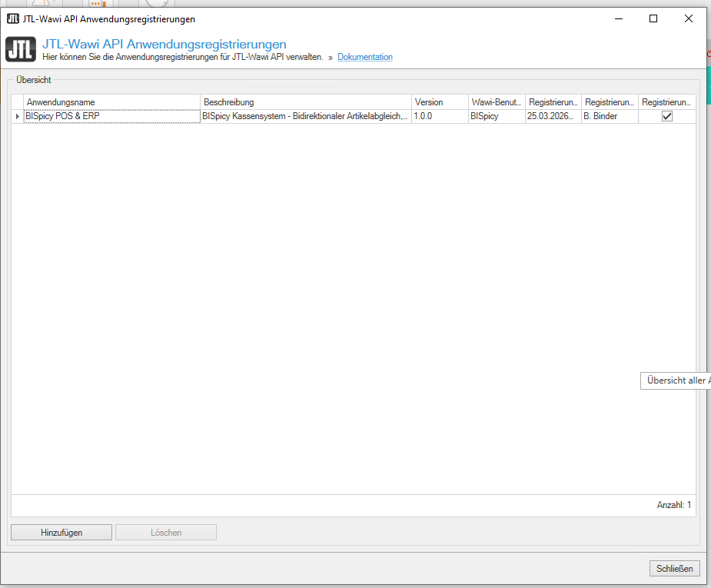Viewport: 711px width, 588px height.
Task: Click the Version column header
Action: [439, 102]
